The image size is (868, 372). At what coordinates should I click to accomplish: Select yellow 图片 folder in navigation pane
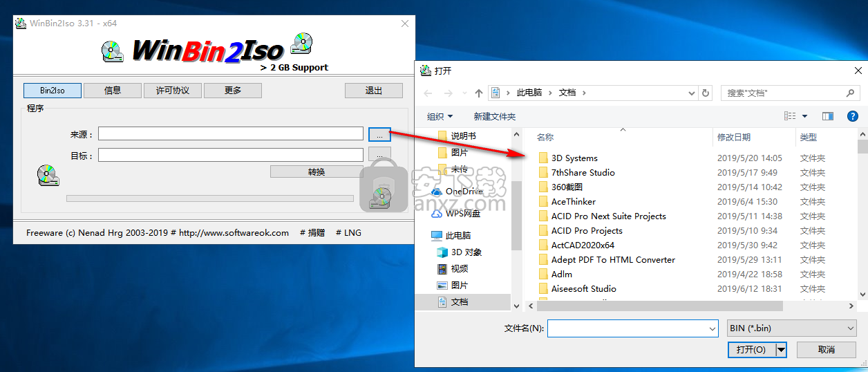(x=460, y=152)
